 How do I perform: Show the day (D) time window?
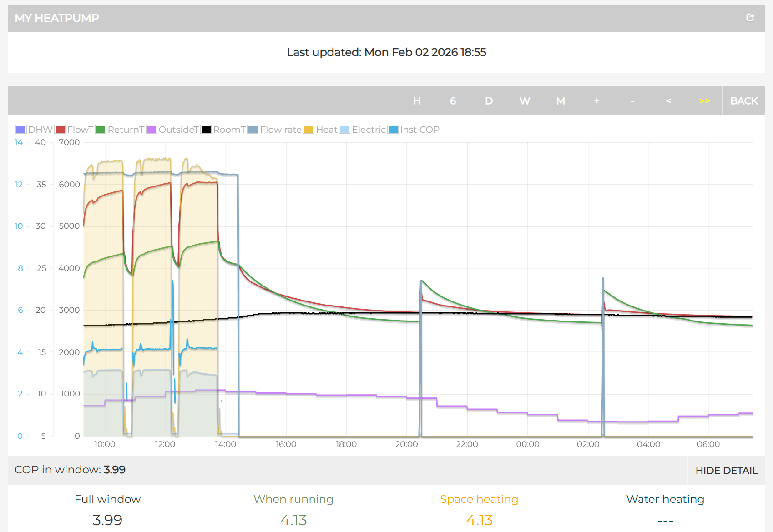coord(489,101)
